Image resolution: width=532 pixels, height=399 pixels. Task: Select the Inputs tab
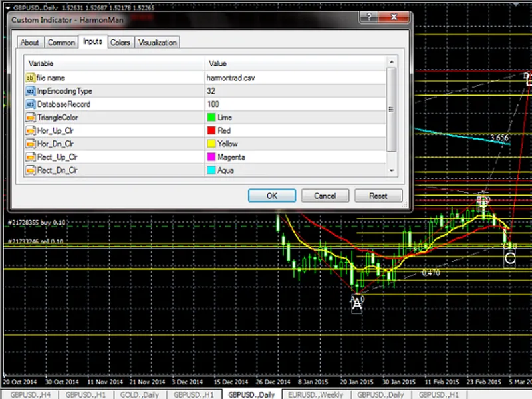point(92,41)
